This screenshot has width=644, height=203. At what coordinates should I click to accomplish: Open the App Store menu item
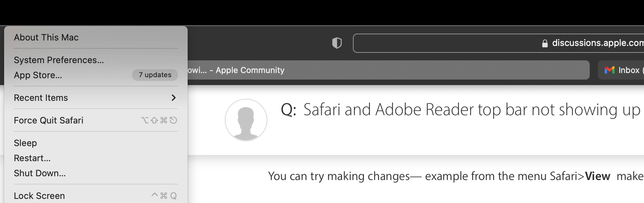pos(38,75)
